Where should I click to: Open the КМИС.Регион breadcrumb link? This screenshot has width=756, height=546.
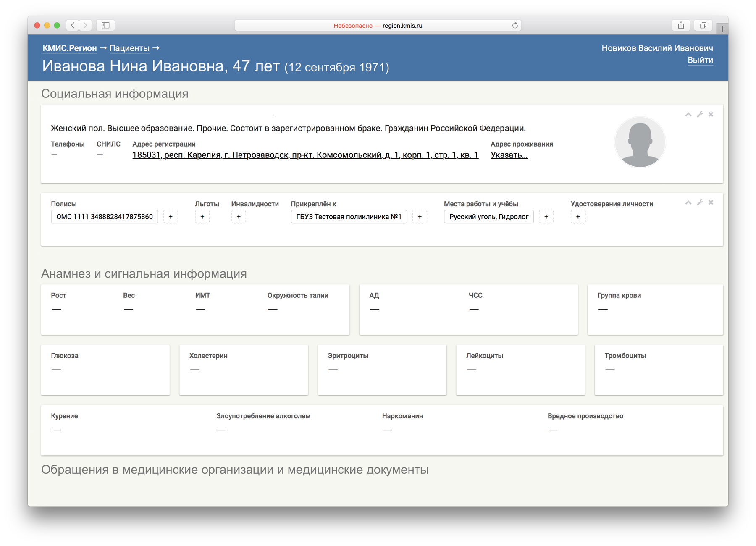(x=70, y=48)
